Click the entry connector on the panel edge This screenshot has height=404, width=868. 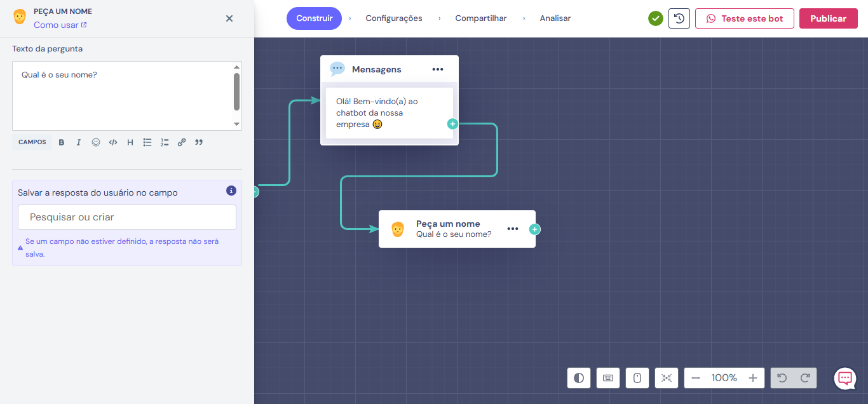pos(255,191)
